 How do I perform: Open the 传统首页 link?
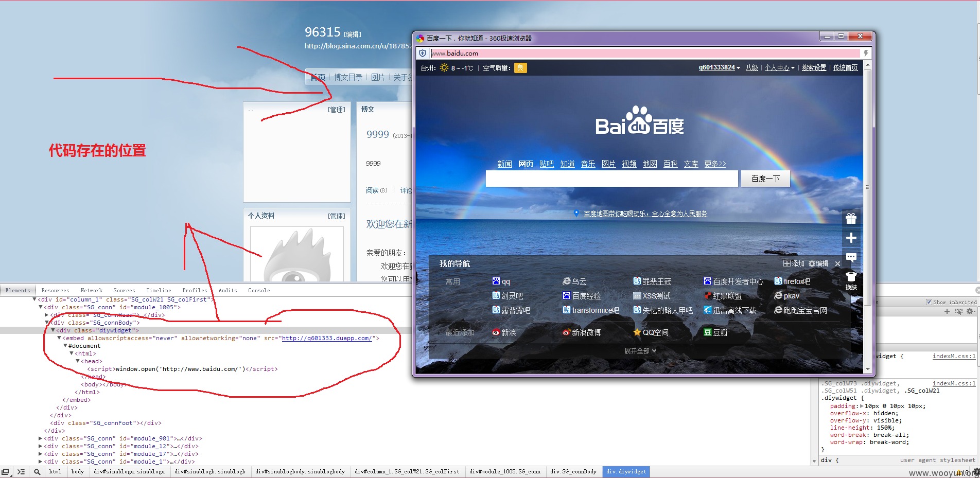[x=845, y=67]
